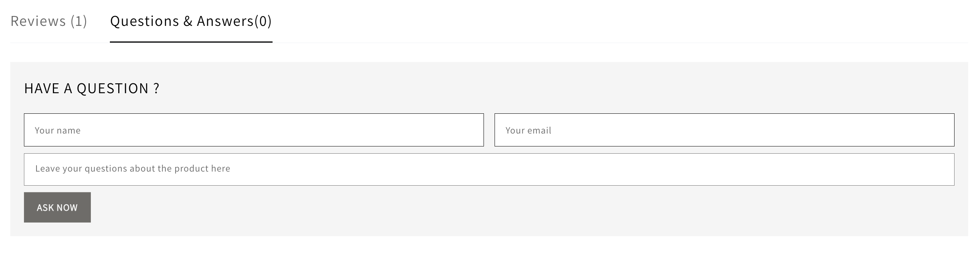
Task: Switch to the Reviews (1) tab
Action: pos(49,21)
